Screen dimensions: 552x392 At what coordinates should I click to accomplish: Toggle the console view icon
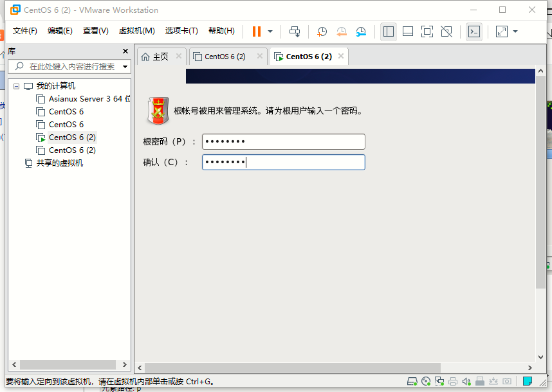point(474,31)
